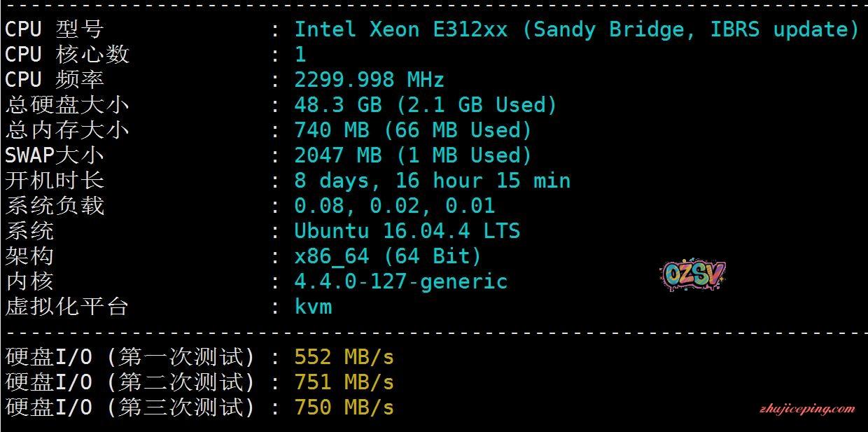
Task: Click the 4.4.0-127-generic kernel version
Action: tap(400, 281)
